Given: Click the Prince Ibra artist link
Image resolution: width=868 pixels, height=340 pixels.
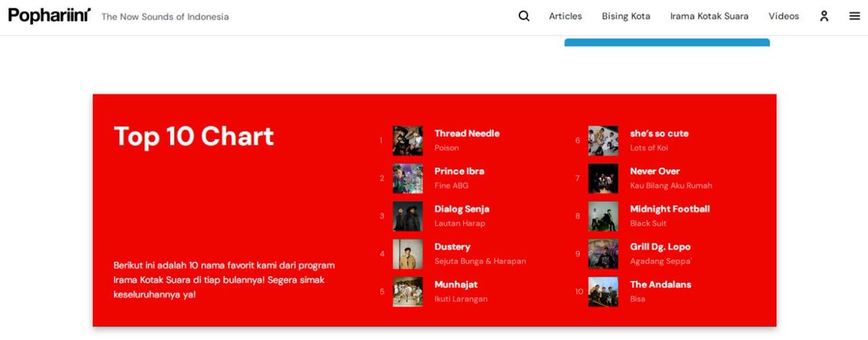Looking at the screenshot, I should point(459,171).
